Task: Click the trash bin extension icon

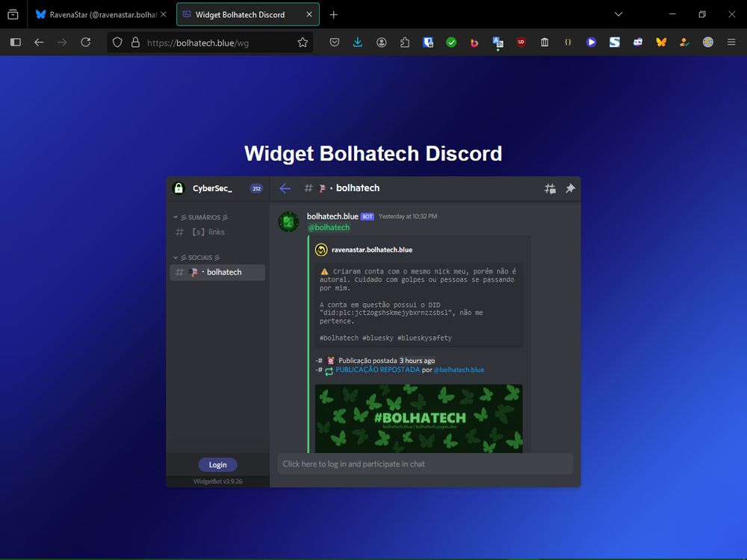Action: point(545,43)
